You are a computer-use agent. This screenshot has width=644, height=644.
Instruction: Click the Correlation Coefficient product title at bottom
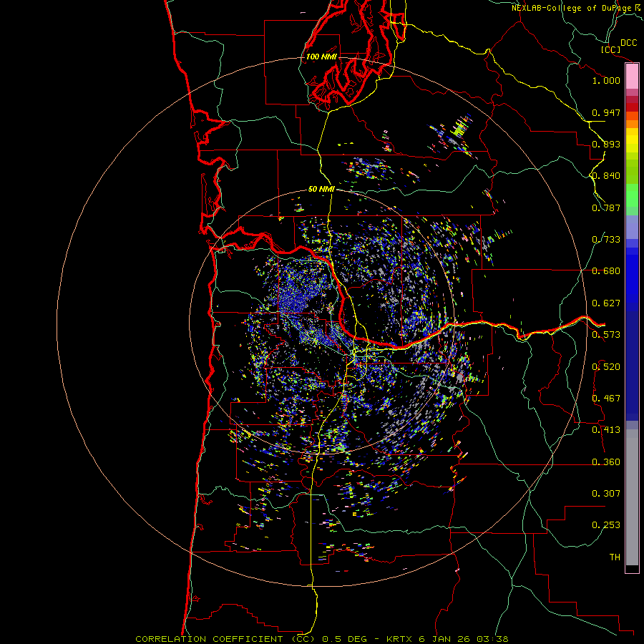(x=322, y=639)
